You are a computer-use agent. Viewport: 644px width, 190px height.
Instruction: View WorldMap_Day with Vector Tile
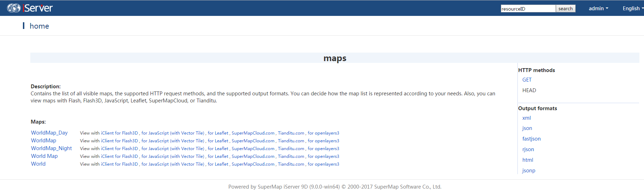[187, 133]
